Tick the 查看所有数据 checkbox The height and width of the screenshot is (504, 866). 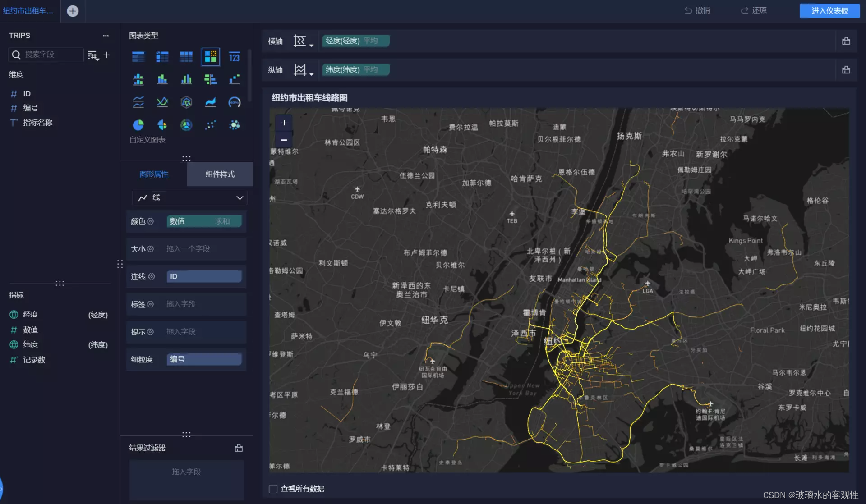point(273,489)
